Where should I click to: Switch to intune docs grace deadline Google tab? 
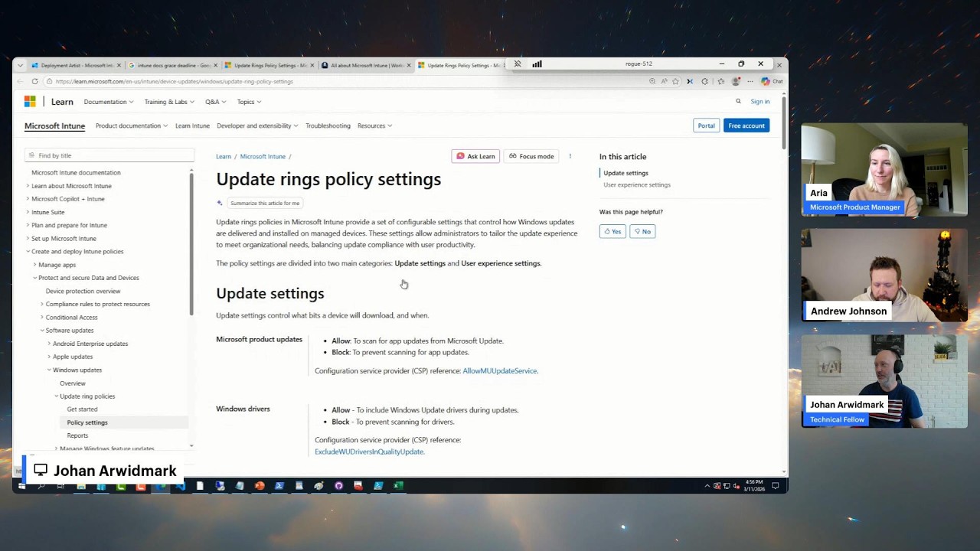172,65
